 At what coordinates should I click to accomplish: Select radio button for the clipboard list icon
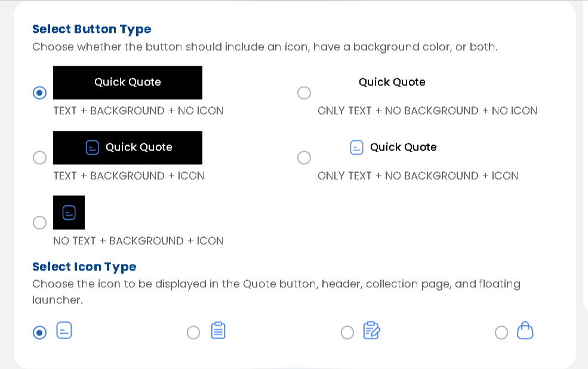click(193, 333)
